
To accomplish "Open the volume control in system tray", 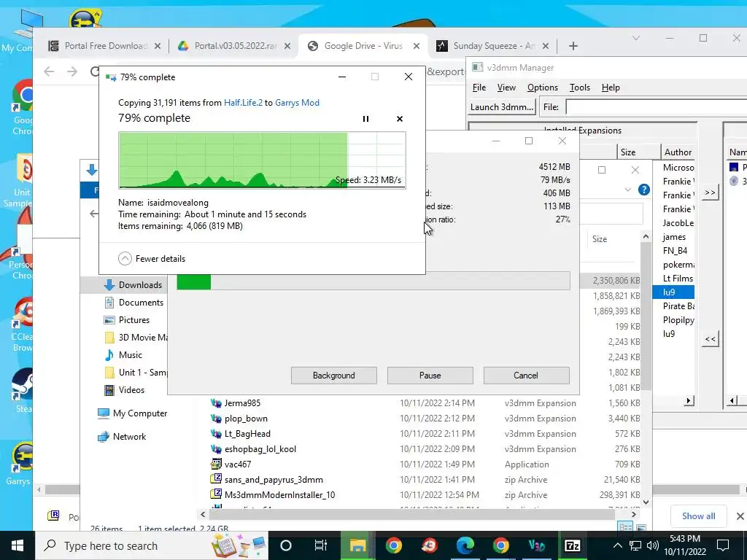I will pyautogui.click(x=653, y=545).
